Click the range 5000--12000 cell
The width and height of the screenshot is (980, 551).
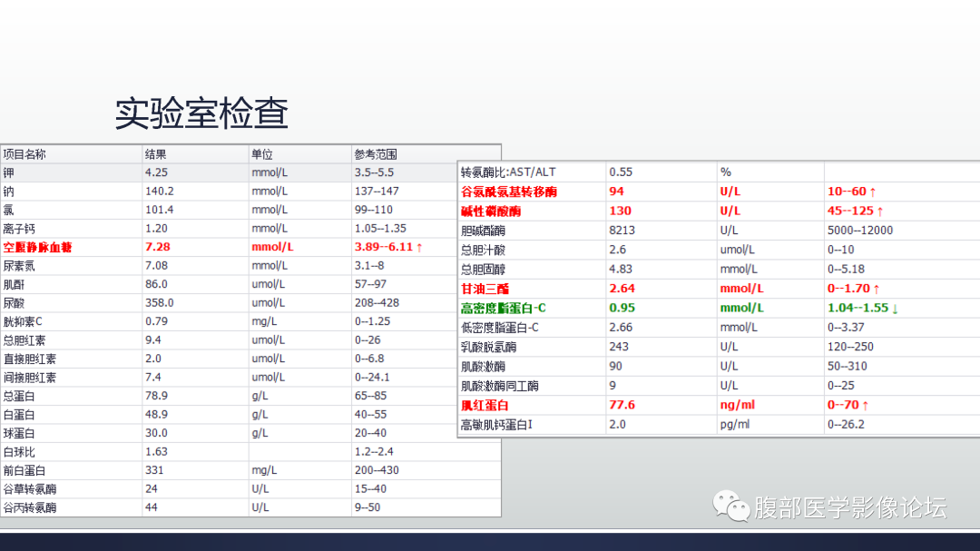click(x=860, y=231)
